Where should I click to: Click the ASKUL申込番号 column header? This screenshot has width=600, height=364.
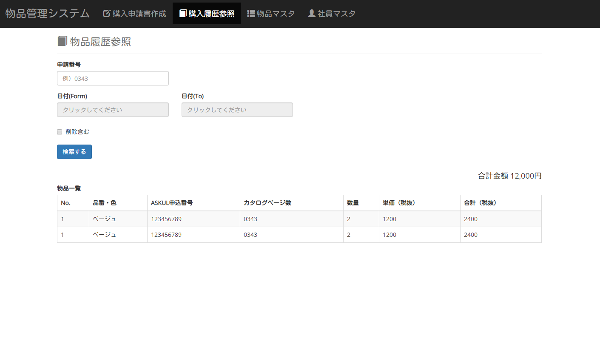click(172, 203)
